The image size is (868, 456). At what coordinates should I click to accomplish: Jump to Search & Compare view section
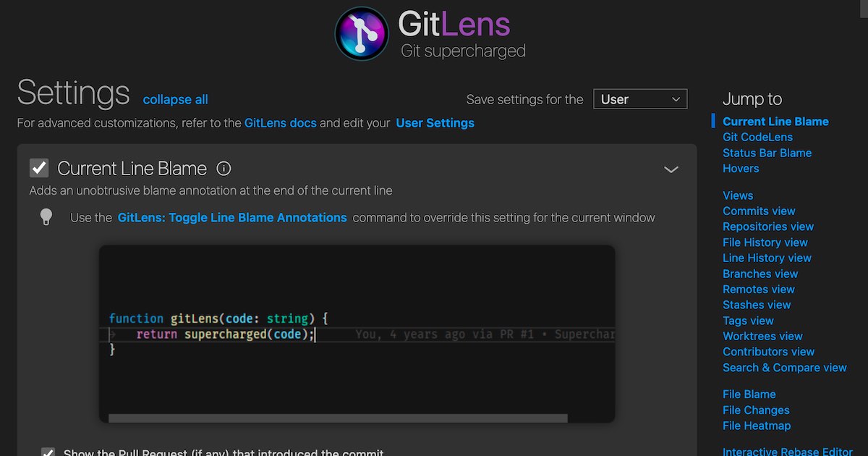[x=785, y=367]
